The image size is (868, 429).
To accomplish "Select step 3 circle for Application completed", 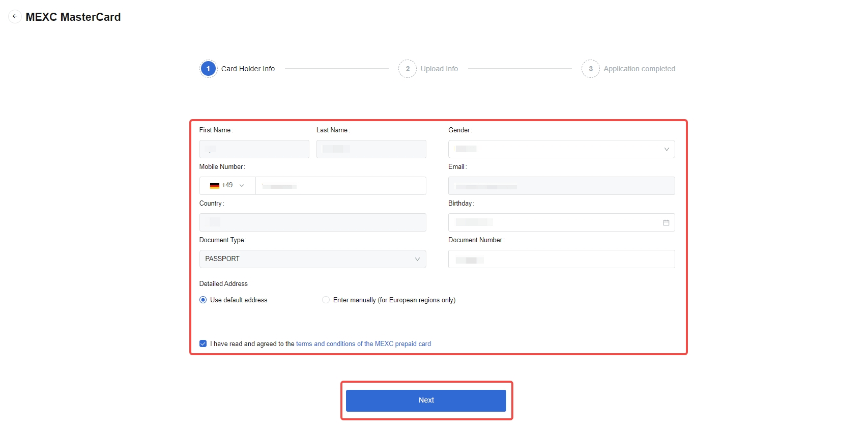I will 591,69.
